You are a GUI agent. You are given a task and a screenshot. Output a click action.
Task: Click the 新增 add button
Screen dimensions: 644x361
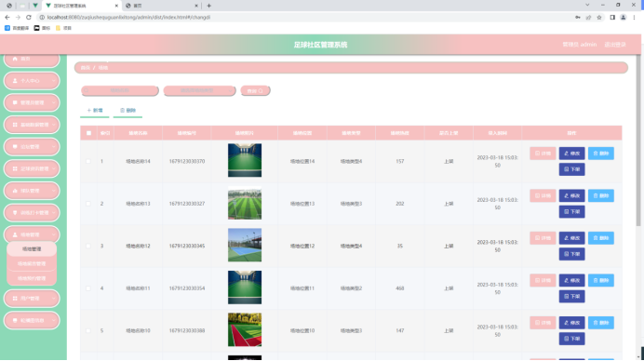point(95,111)
